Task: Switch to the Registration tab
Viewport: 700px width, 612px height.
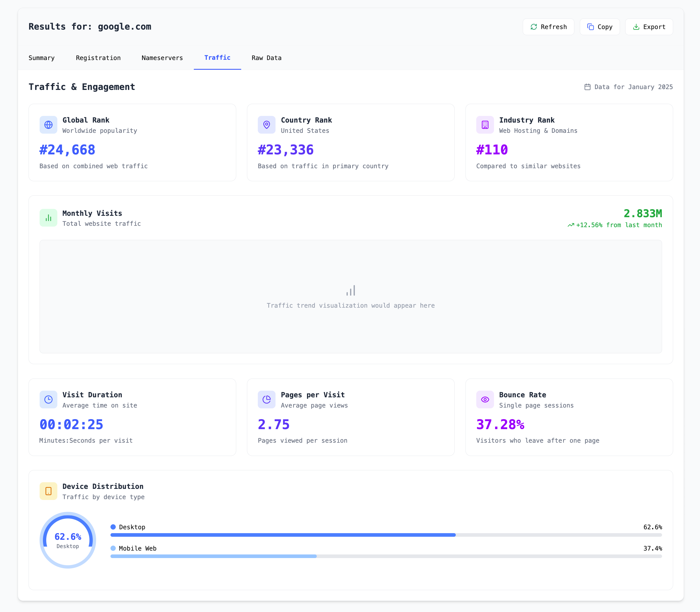Action: [x=98, y=58]
